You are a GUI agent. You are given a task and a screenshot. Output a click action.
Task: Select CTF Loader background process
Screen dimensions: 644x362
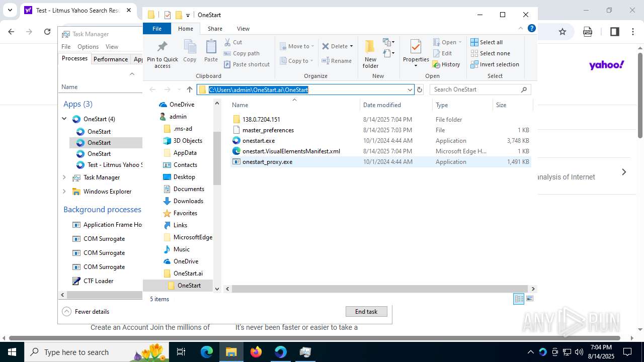[98, 281]
